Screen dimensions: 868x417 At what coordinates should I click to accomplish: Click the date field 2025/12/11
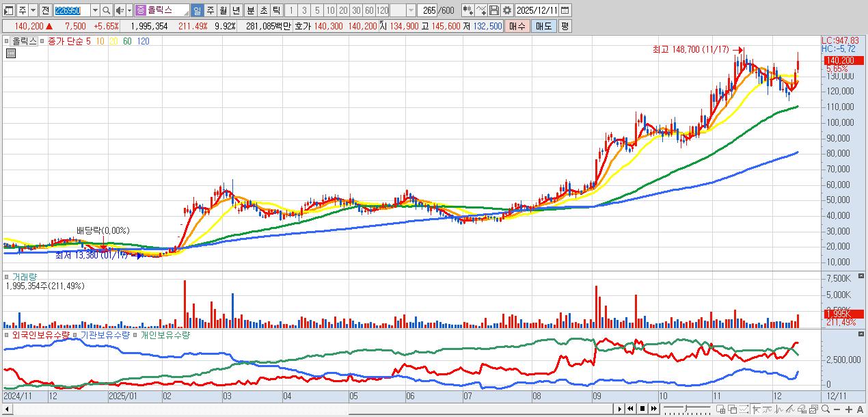coord(537,10)
